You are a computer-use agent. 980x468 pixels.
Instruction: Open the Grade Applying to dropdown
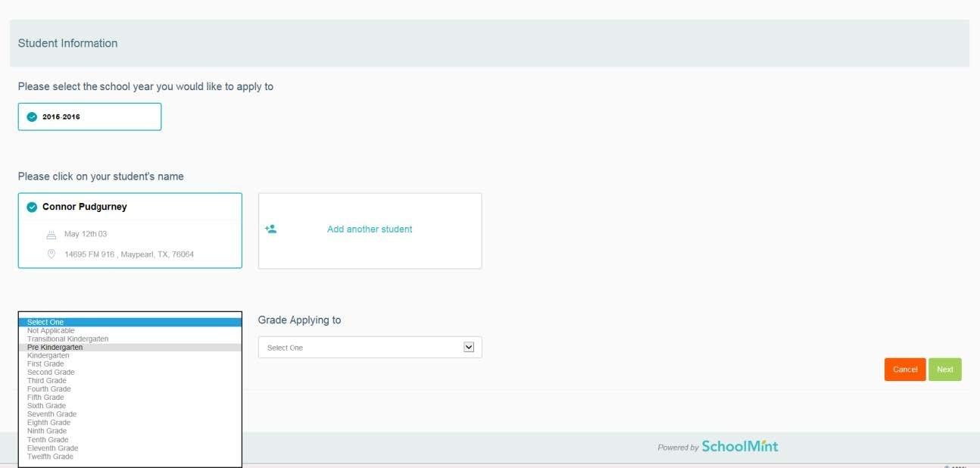[x=370, y=347]
